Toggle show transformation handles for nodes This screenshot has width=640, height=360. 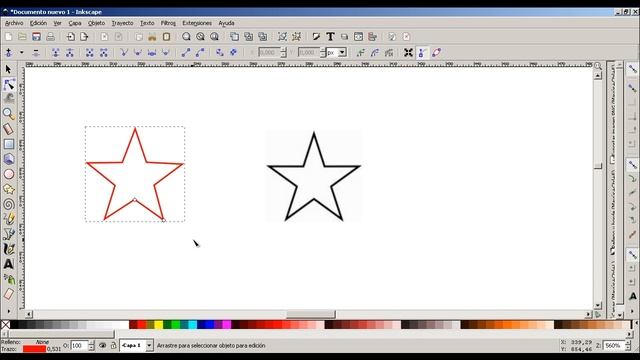408,53
